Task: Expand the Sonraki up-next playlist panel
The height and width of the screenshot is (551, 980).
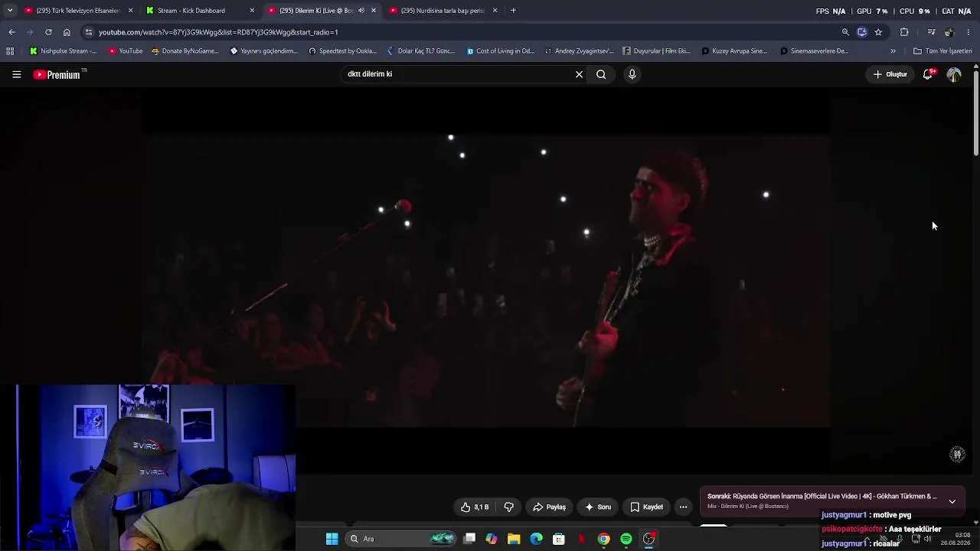Action: click(952, 501)
